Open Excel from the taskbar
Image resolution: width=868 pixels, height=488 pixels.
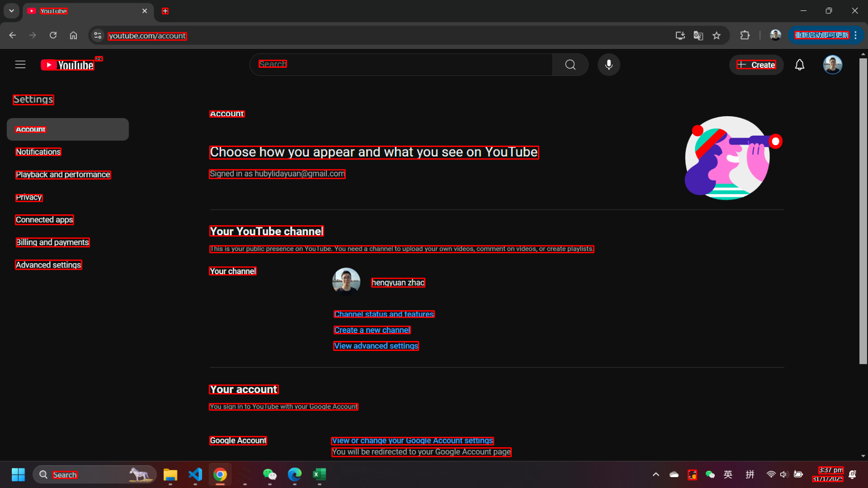pyautogui.click(x=319, y=474)
